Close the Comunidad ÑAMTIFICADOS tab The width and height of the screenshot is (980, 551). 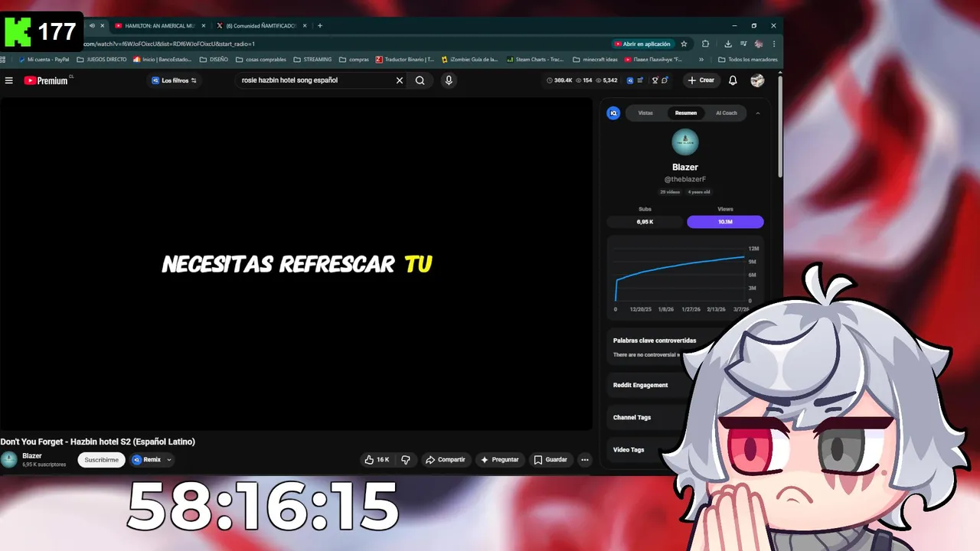[304, 25]
